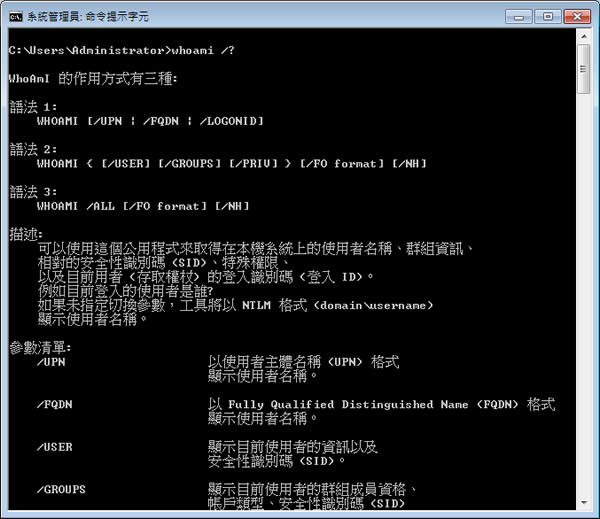The width and height of the screenshot is (600, 519).
Task: Click the /GROUPS parameter name in list
Action: [x=61, y=490]
